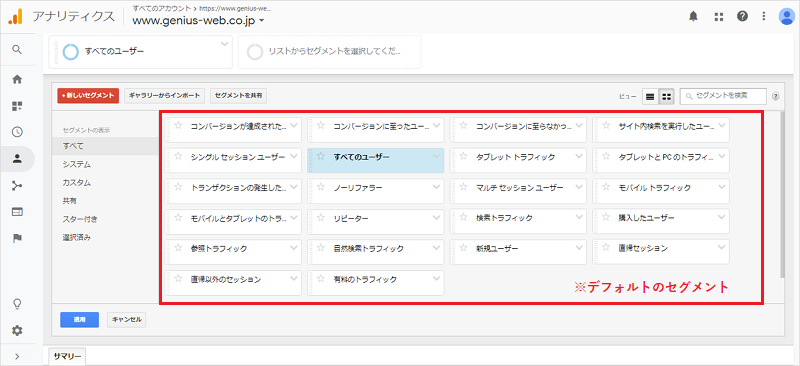Select the トランザクションの発生した segment card
The height and width of the screenshot is (366, 800).
coord(233,191)
